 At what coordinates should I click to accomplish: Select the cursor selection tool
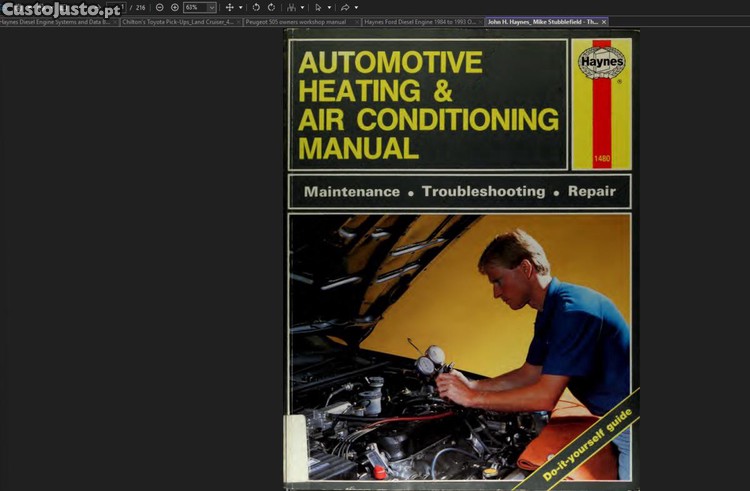[x=318, y=7]
